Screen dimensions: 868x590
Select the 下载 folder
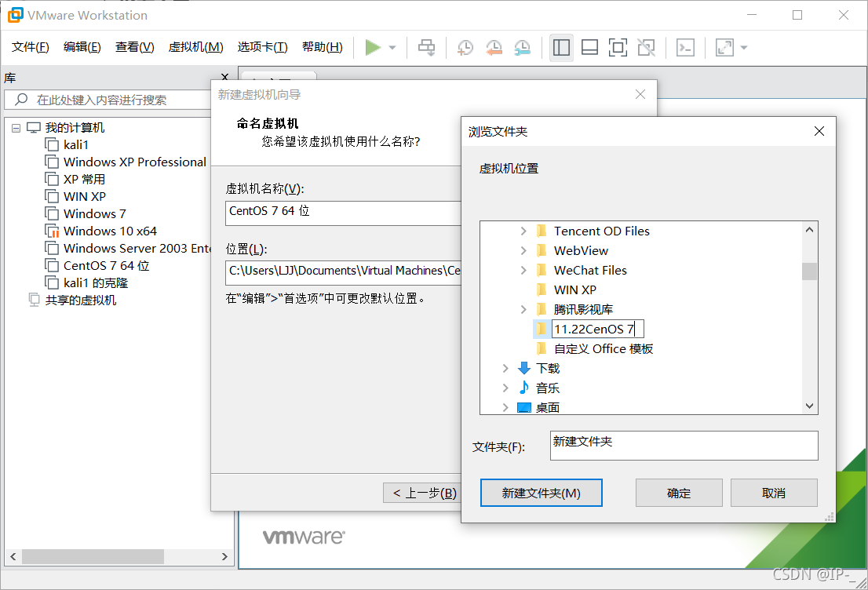pos(548,368)
